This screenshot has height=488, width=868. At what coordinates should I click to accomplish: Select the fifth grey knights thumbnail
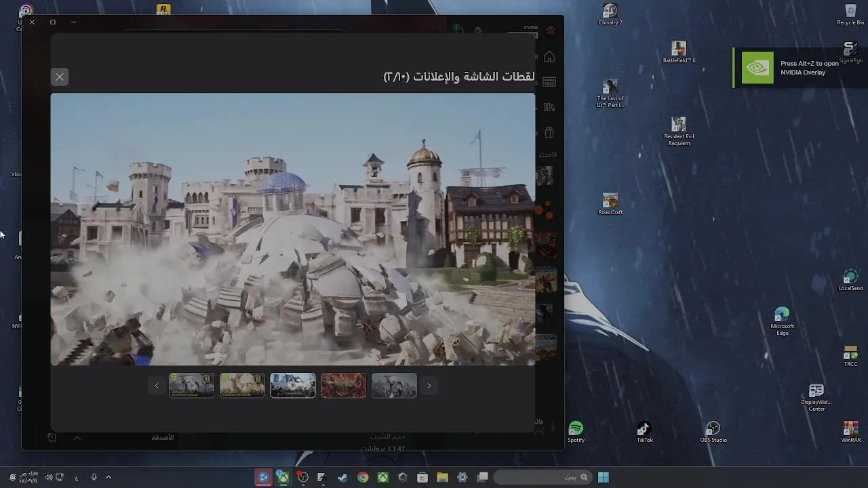point(394,386)
